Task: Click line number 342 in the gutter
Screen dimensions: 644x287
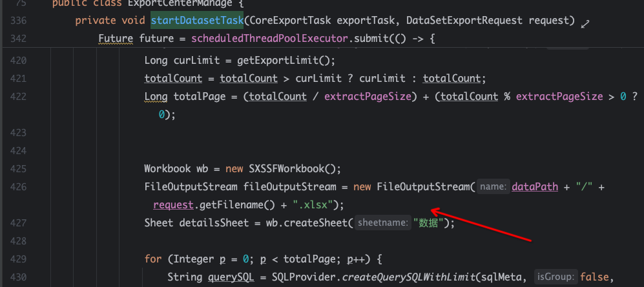Action: [x=19, y=39]
